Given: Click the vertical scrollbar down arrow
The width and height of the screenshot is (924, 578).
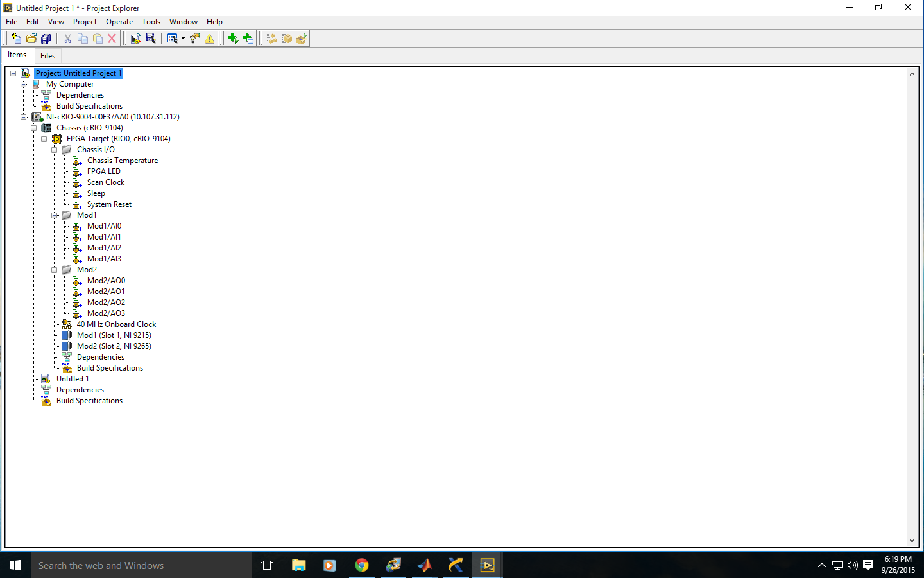Looking at the screenshot, I should pyautogui.click(x=912, y=541).
